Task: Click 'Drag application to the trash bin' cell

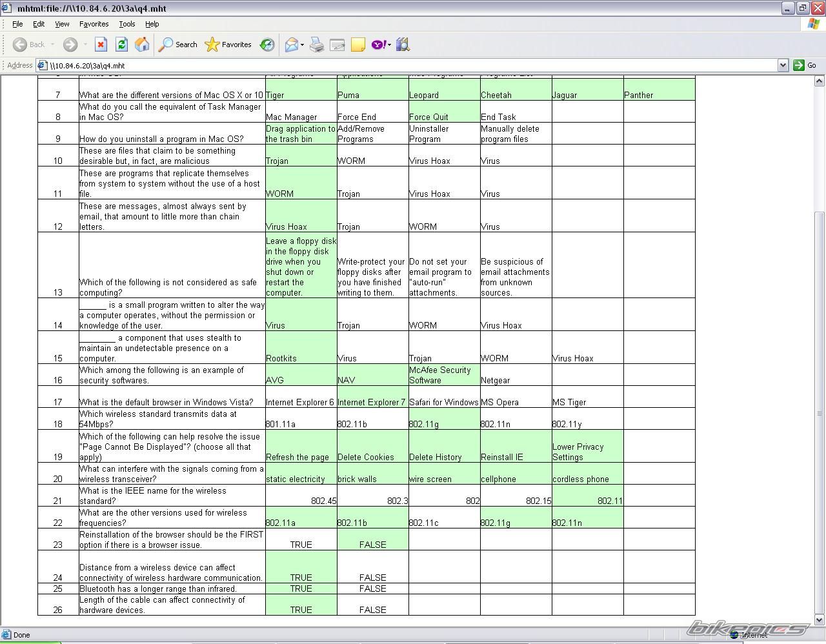Action: tap(301, 134)
